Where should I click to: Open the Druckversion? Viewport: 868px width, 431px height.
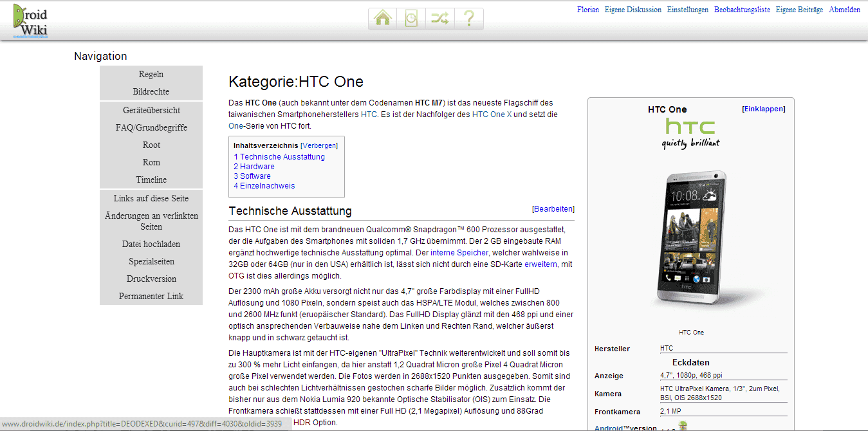click(x=151, y=279)
